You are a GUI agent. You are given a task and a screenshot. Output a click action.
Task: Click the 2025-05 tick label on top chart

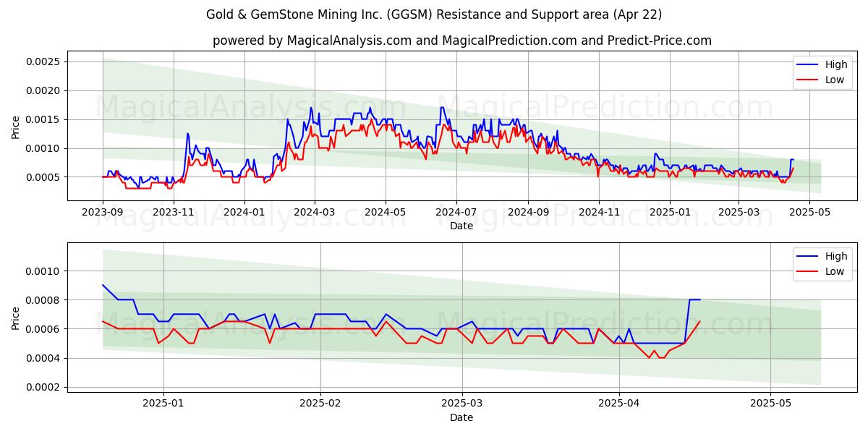[x=809, y=212]
